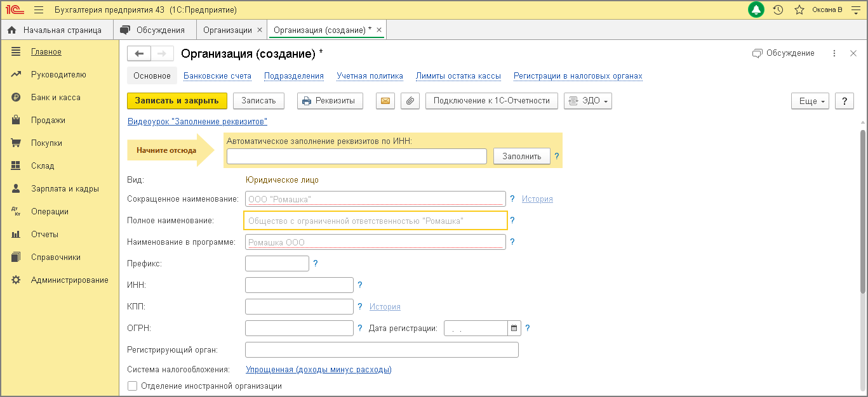This screenshot has height=397, width=868.
Task: Open the hamburger main menu icon
Action: (38, 10)
